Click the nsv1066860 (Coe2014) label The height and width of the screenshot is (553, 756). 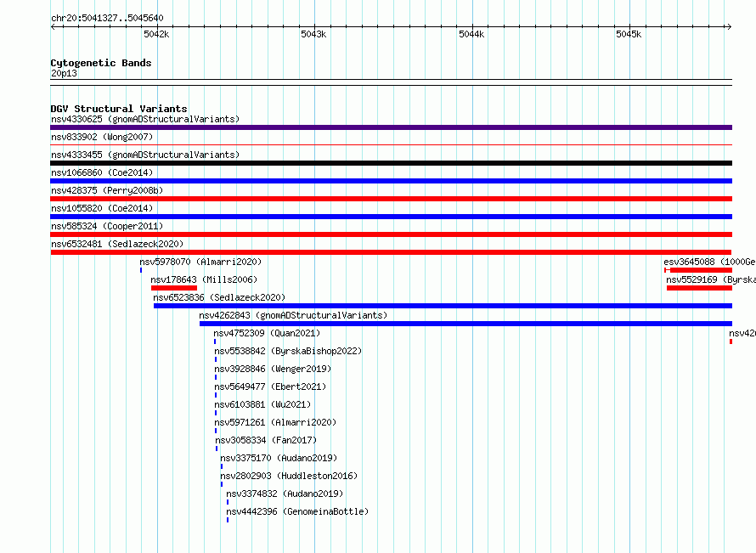102,172
